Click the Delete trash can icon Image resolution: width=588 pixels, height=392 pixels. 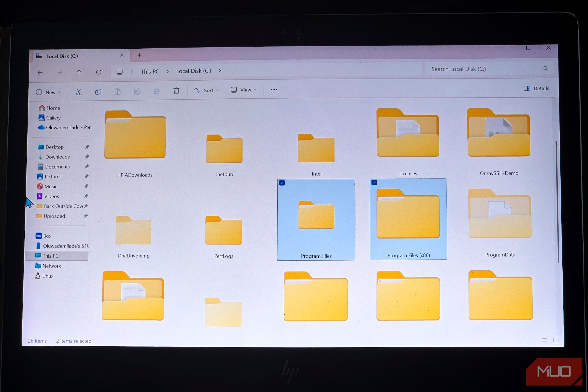[176, 90]
